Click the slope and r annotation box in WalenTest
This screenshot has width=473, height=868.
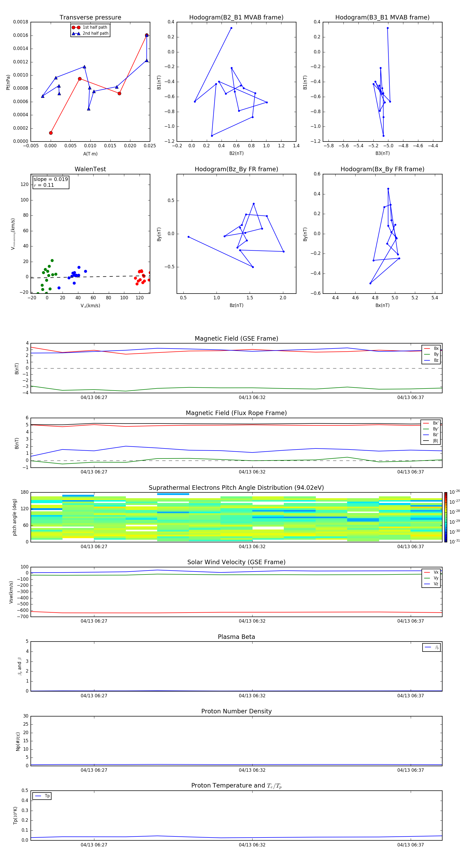[x=51, y=182]
